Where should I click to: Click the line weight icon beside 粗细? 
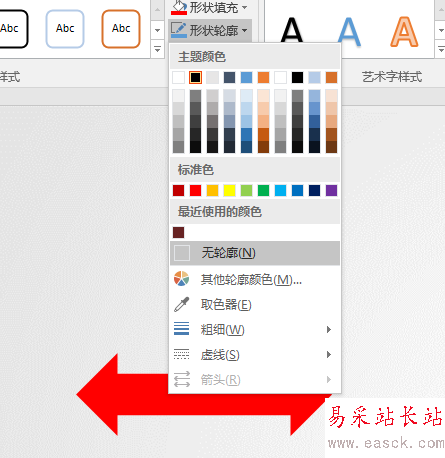coord(182,328)
